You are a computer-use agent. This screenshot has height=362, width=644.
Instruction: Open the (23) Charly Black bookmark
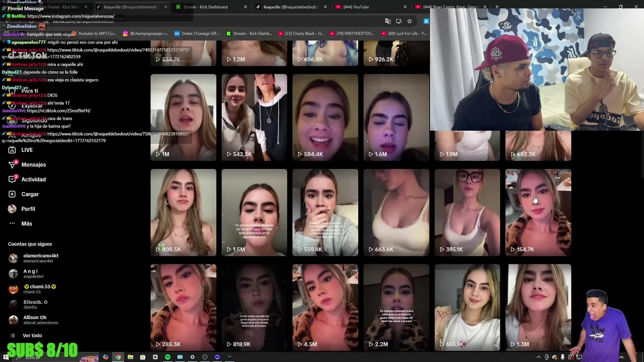(x=300, y=34)
